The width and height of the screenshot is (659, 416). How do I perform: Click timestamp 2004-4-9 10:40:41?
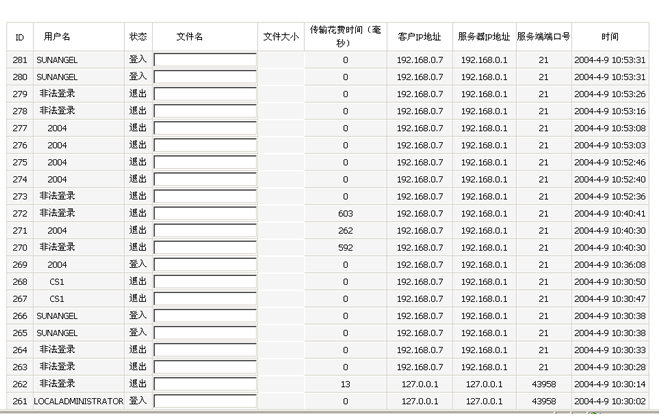pos(610,213)
